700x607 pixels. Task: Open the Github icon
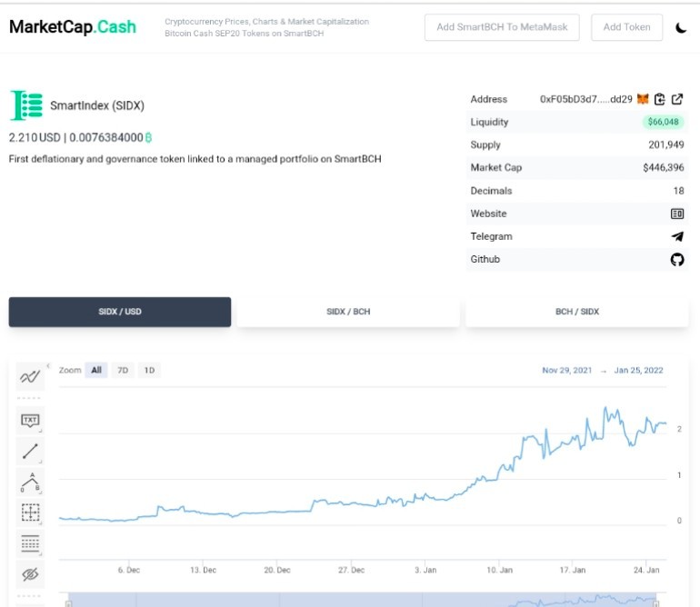point(677,259)
